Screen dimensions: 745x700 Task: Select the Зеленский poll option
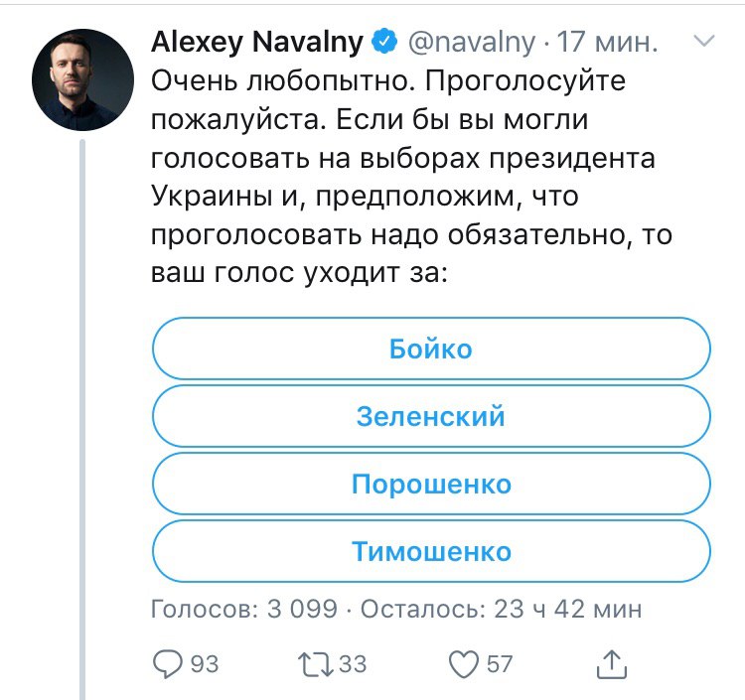click(431, 416)
